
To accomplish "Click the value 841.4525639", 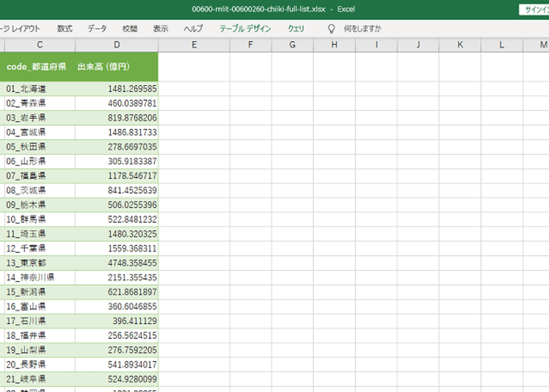I will point(132,191).
